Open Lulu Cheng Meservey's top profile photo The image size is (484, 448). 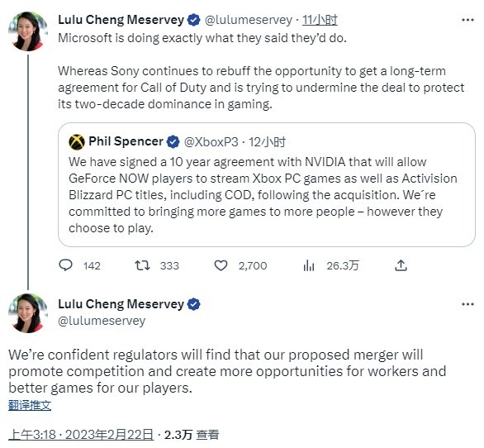coord(28,31)
